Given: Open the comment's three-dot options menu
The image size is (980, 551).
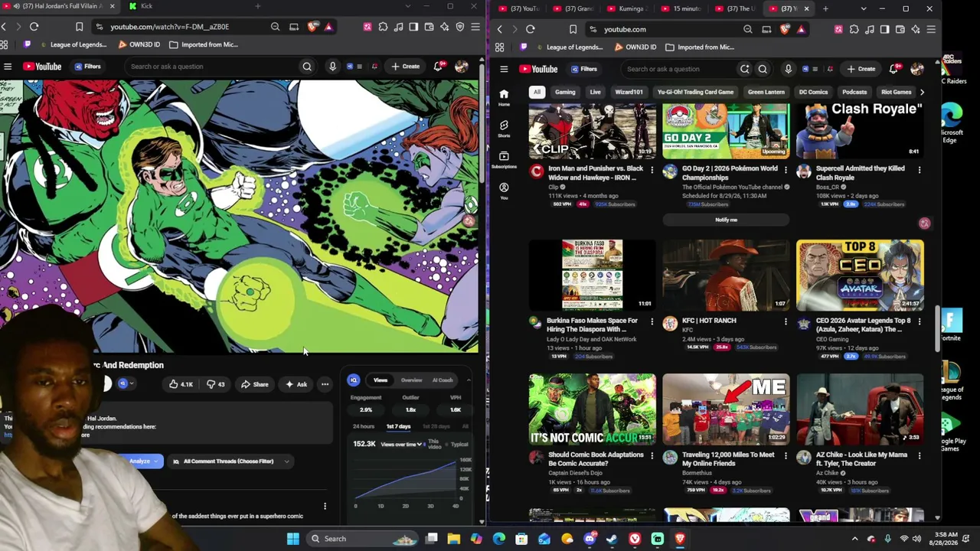Looking at the screenshot, I should point(325,506).
